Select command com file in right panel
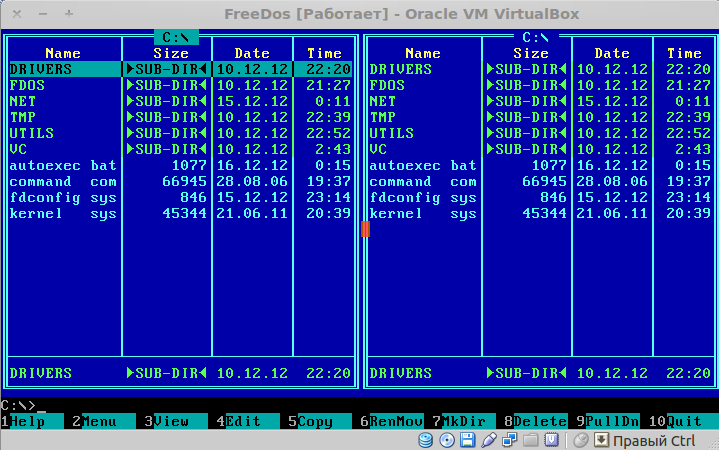 (541, 182)
